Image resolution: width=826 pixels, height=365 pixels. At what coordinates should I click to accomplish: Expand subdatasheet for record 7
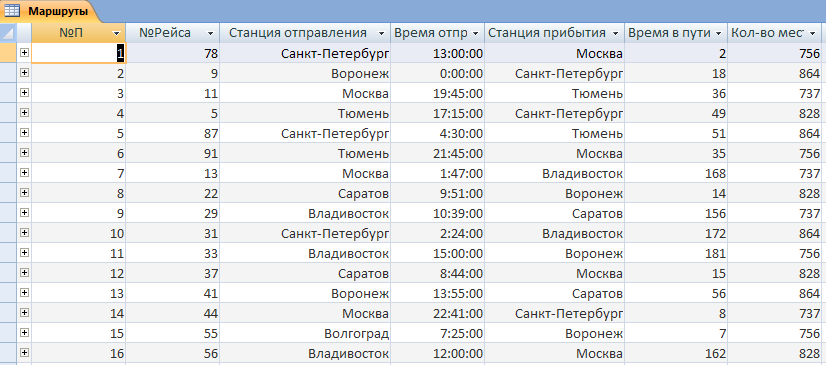pos(24,173)
